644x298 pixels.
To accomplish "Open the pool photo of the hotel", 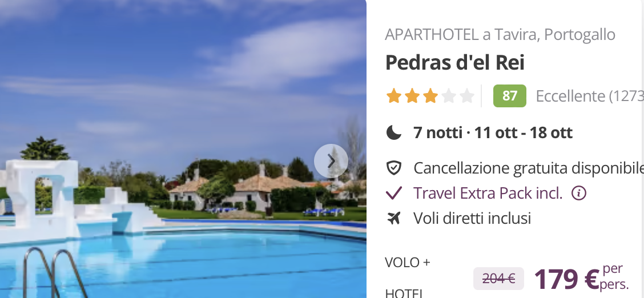I will click(x=183, y=149).
